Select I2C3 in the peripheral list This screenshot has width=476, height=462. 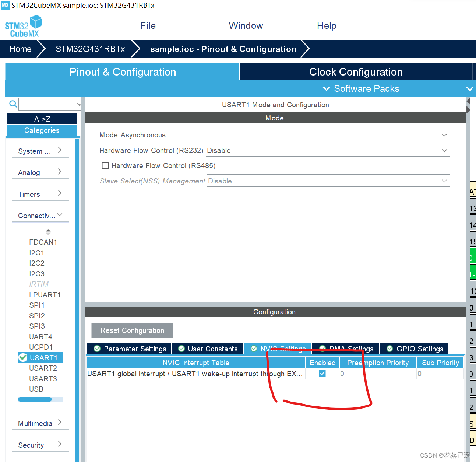coord(37,274)
